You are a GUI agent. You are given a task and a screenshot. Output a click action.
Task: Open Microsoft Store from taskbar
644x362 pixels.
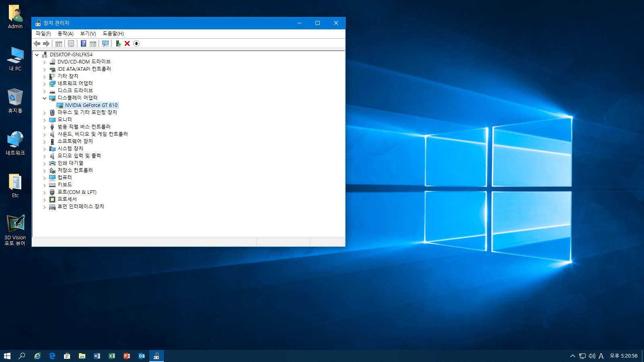(67, 356)
